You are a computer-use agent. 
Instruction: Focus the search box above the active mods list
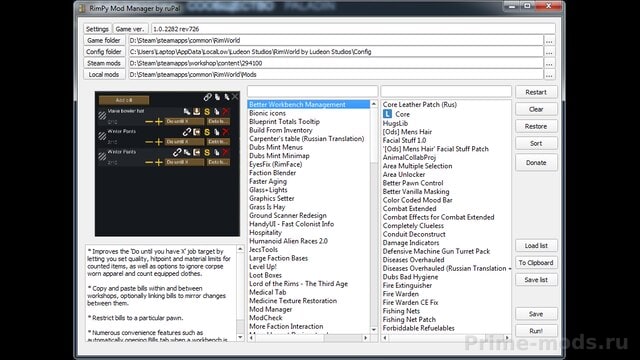pos(446,91)
